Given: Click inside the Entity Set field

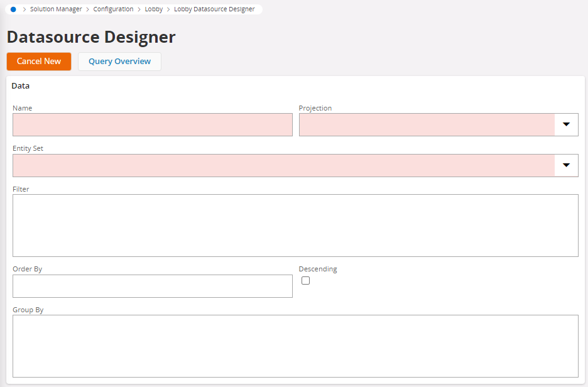Looking at the screenshot, I should [284, 165].
